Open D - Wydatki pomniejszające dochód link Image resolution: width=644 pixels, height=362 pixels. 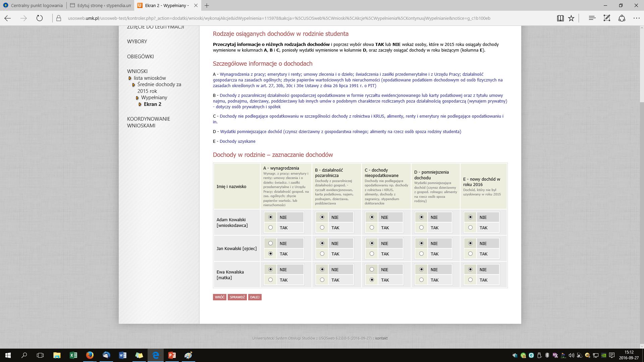[x=340, y=132]
